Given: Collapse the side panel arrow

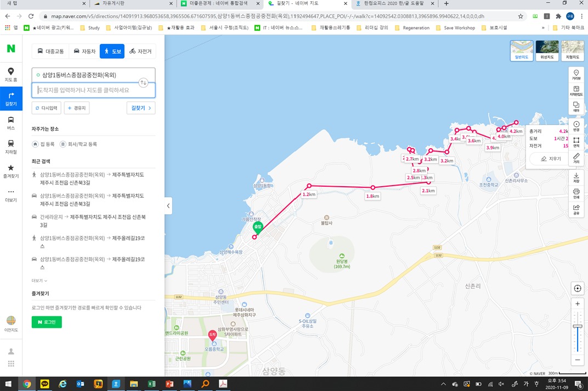Looking at the screenshot, I should click(168, 206).
